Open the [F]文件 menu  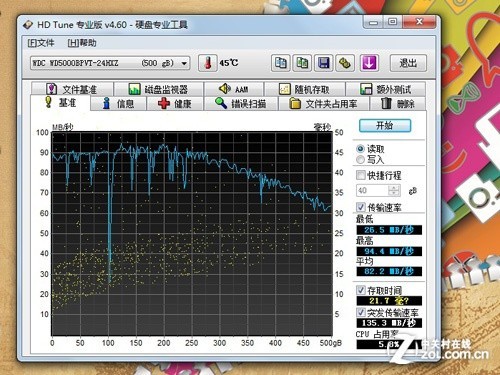(41, 43)
